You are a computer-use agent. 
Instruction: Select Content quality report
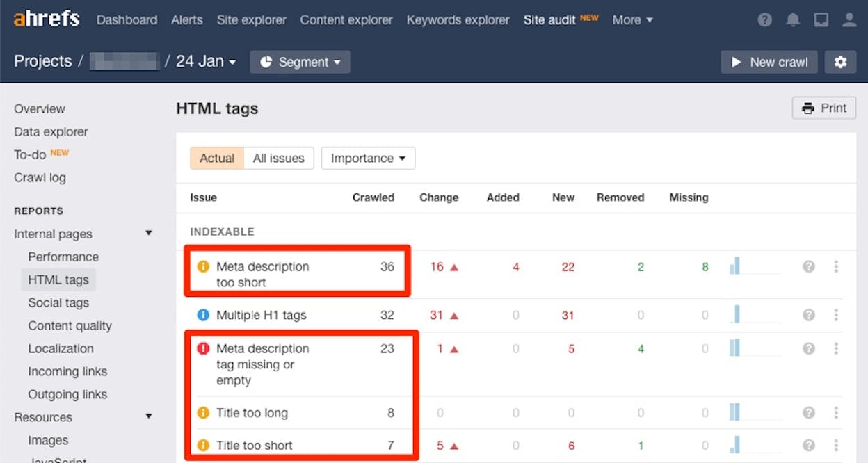(x=70, y=325)
